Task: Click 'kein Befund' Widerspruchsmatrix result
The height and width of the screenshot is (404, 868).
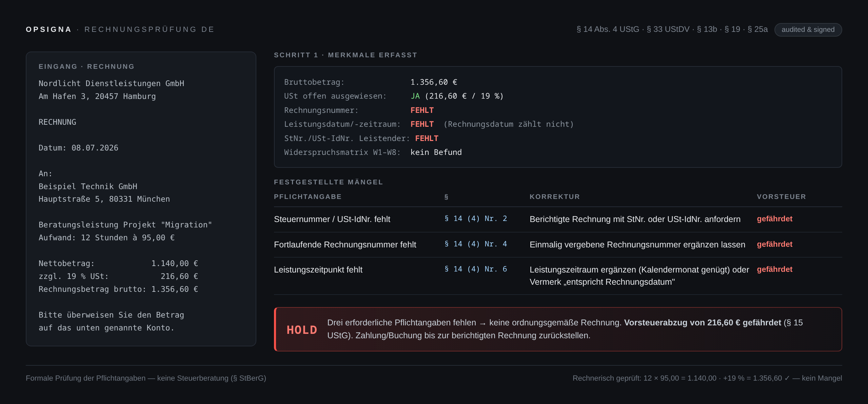Action: [x=436, y=152]
